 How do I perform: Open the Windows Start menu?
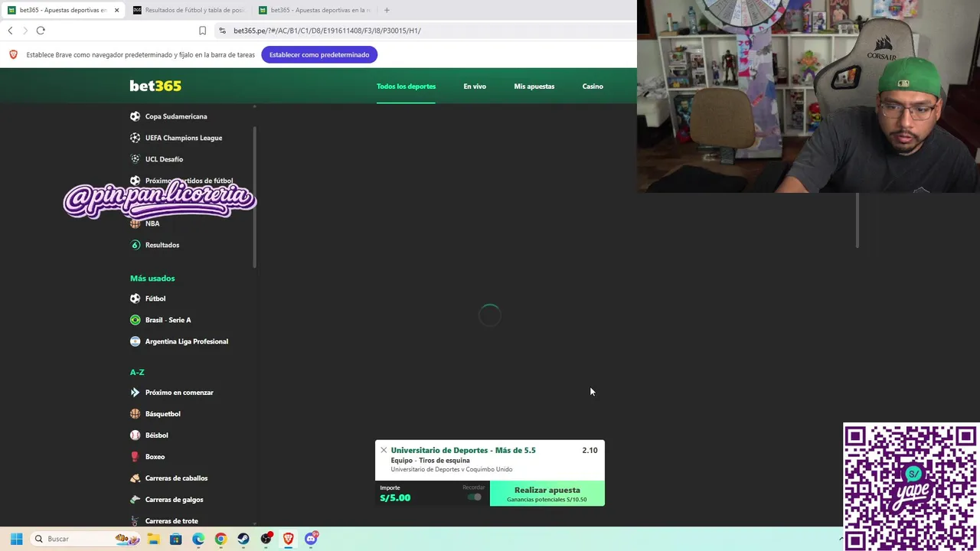pos(16,539)
